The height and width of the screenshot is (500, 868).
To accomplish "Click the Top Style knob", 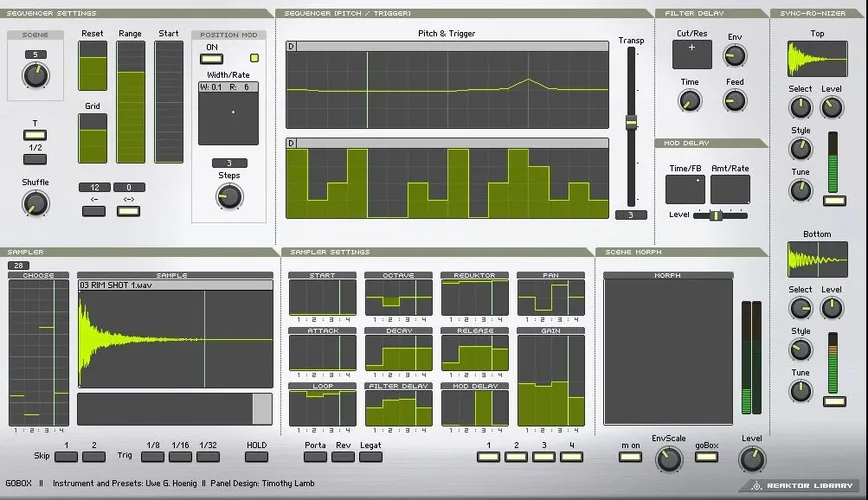I will 800,149.
